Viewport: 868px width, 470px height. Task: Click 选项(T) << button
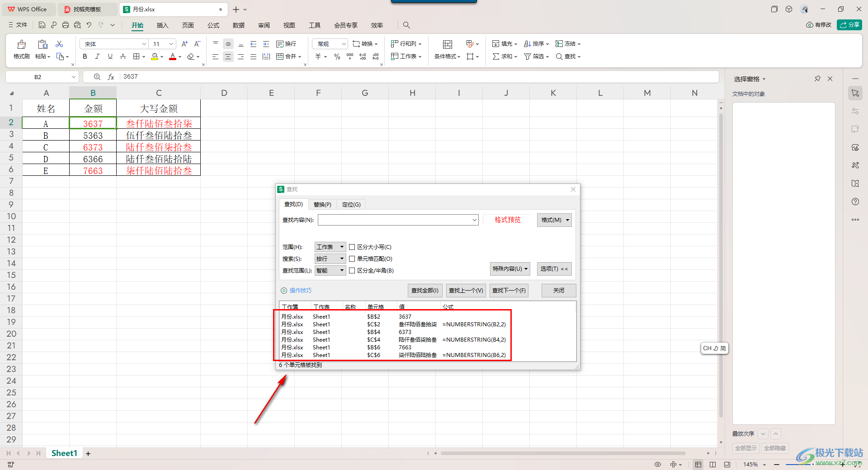click(x=554, y=269)
